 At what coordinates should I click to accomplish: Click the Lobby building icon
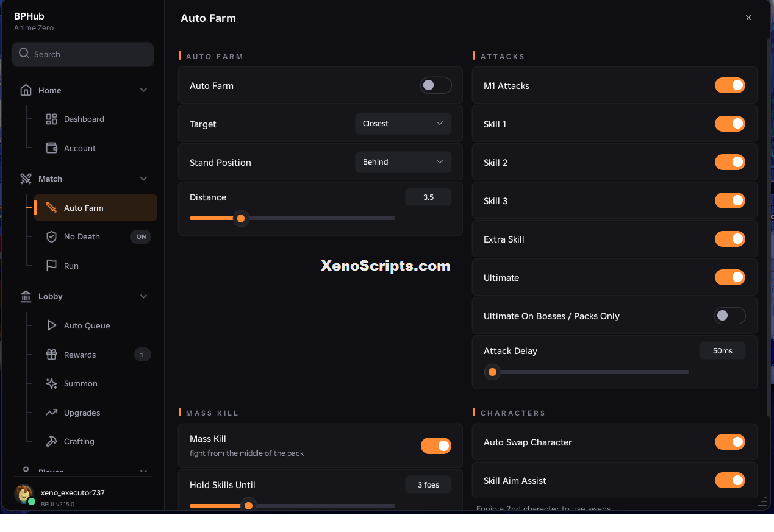[x=26, y=296]
